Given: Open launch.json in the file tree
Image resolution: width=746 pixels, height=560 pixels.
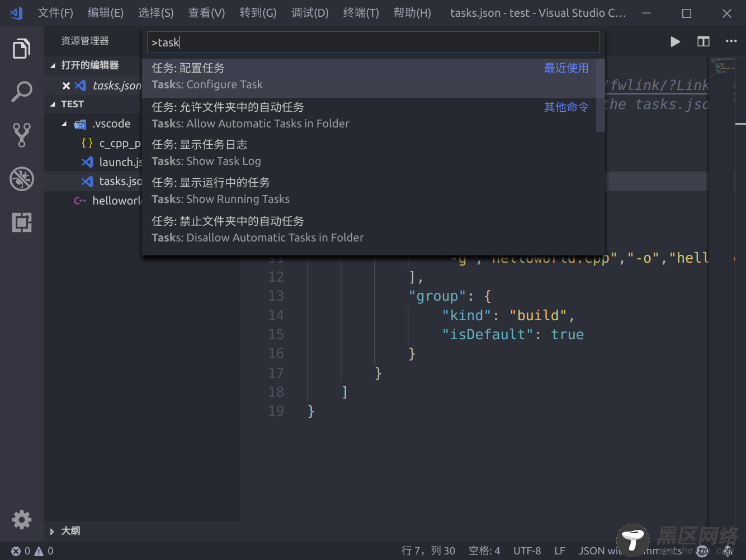Looking at the screenshot, I should [x=121, y=162].
